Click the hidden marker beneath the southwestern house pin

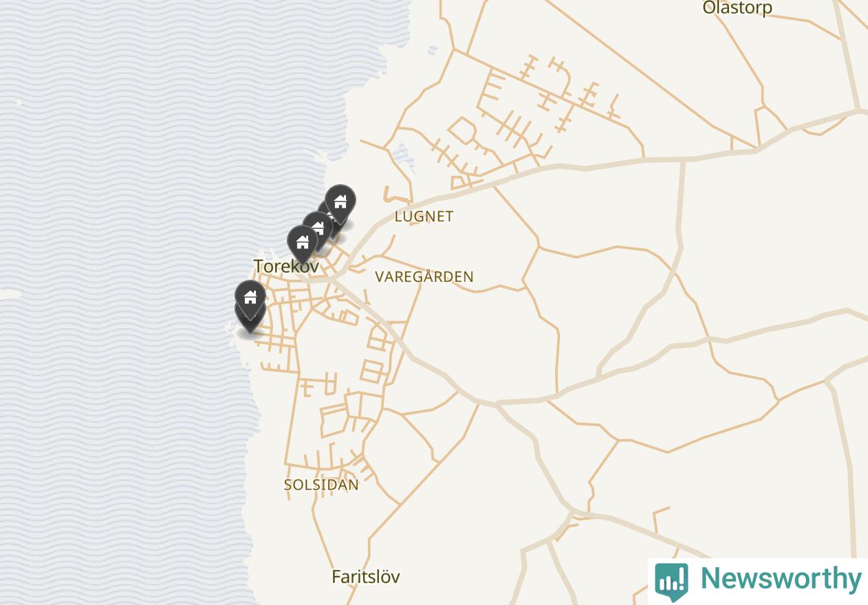(250, 322)
